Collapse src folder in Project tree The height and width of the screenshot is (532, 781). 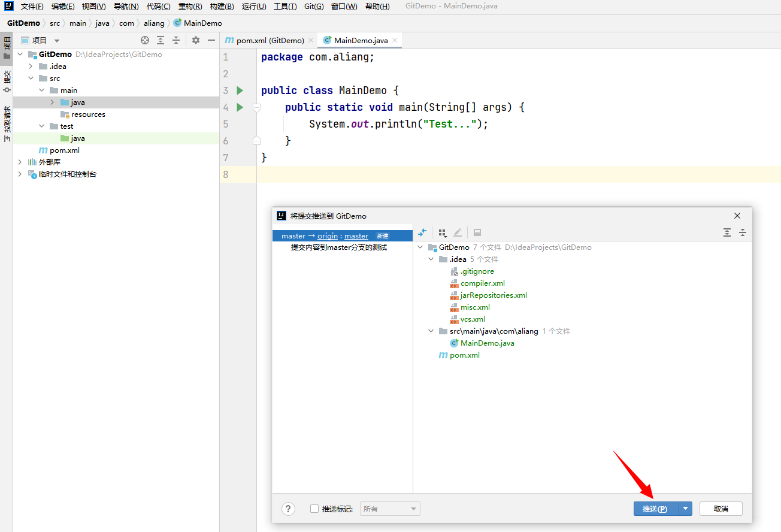(x=31, y=78)
